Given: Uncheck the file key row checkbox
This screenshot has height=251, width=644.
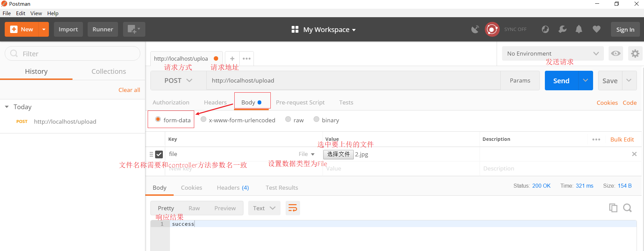Looking at the screenshot, I should coord(159,154).
